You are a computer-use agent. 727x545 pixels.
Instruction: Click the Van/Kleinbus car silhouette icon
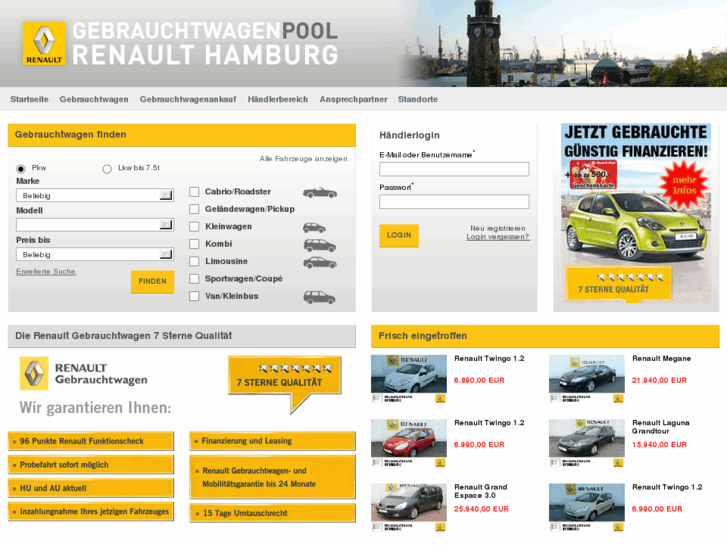tap(319, 297)
